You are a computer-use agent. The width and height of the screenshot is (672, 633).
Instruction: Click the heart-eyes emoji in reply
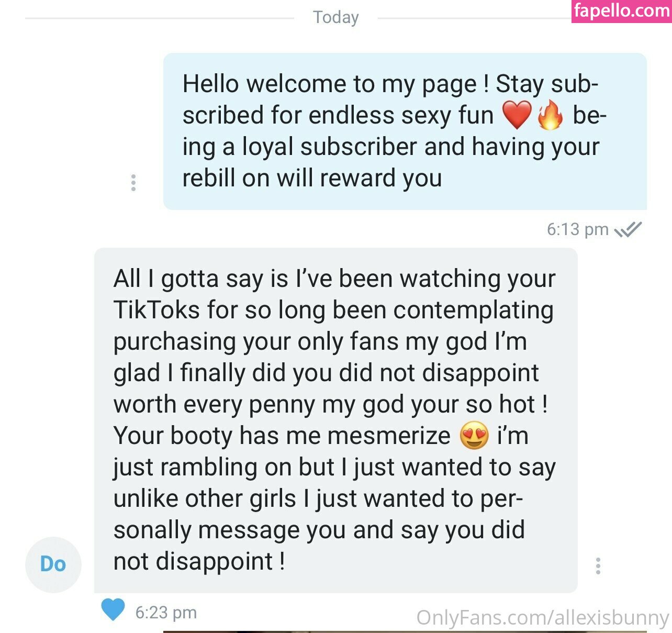[x=474, y=436]
